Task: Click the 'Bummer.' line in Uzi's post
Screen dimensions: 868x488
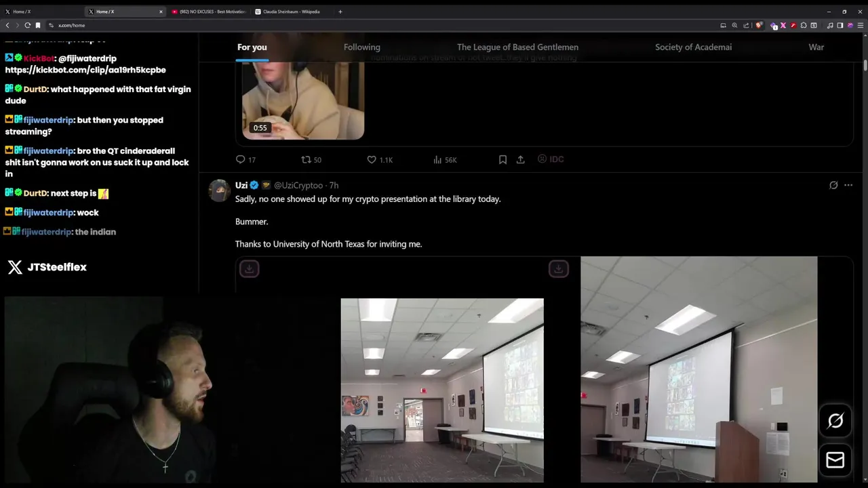Action: 252,222
